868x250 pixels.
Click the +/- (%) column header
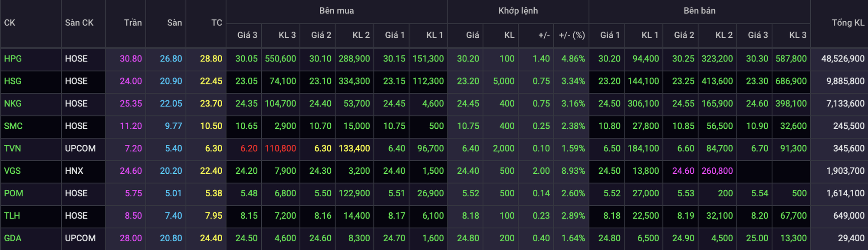572,35
